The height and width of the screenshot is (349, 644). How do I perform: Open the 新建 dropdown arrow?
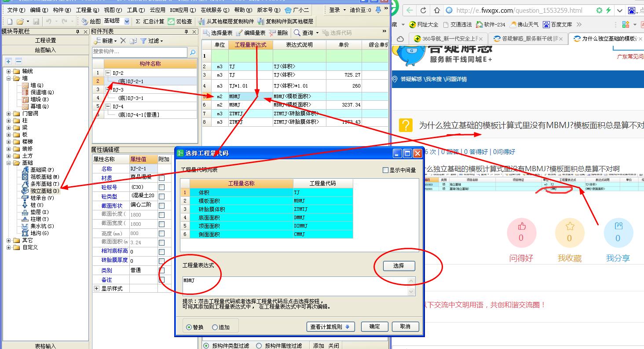pos(115,41)
